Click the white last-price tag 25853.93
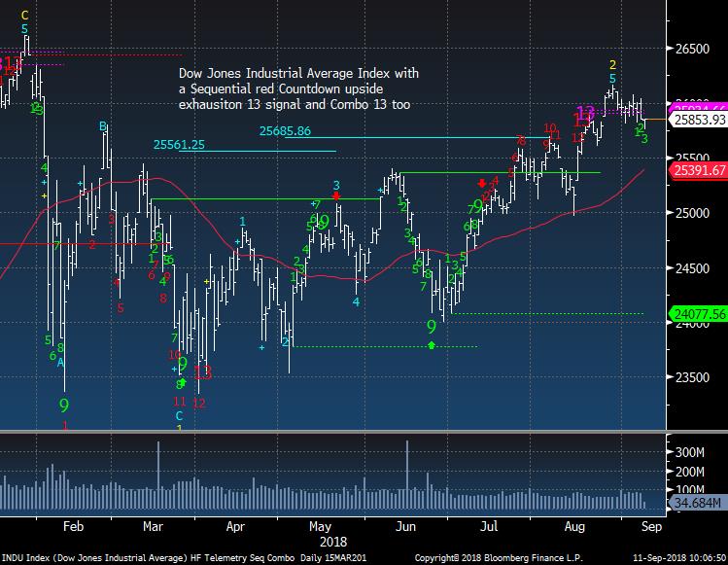 point(698,120)
